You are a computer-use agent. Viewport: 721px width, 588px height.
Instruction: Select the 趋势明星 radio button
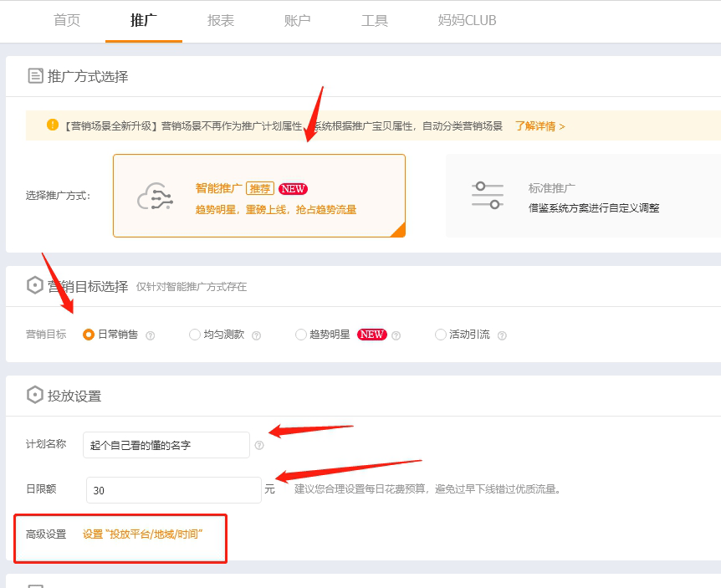coord(301,335)
